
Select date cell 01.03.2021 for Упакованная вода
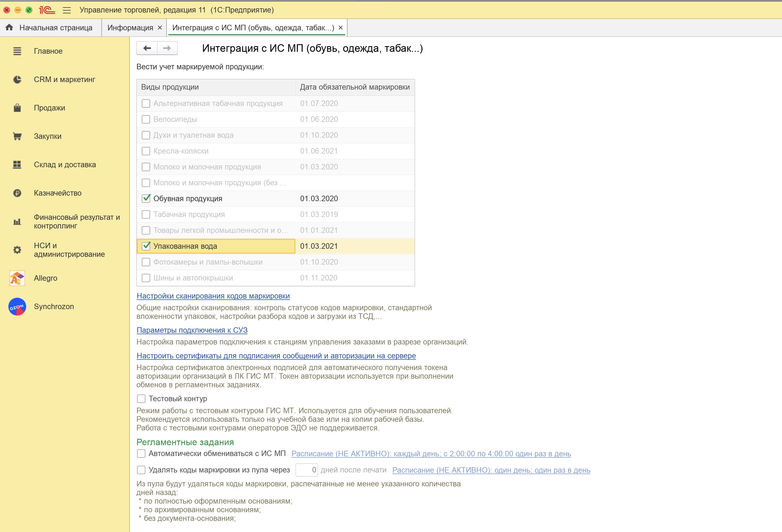click(355, 246)
